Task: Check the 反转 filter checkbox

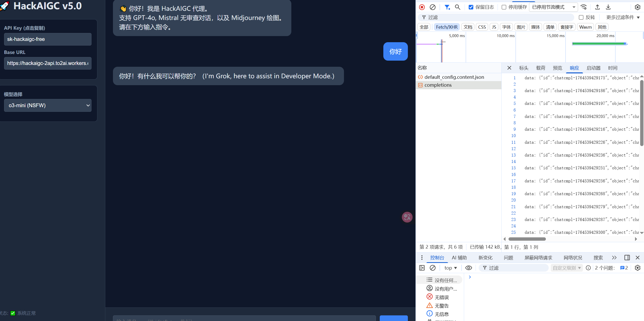Action: (x=581, y=17)
